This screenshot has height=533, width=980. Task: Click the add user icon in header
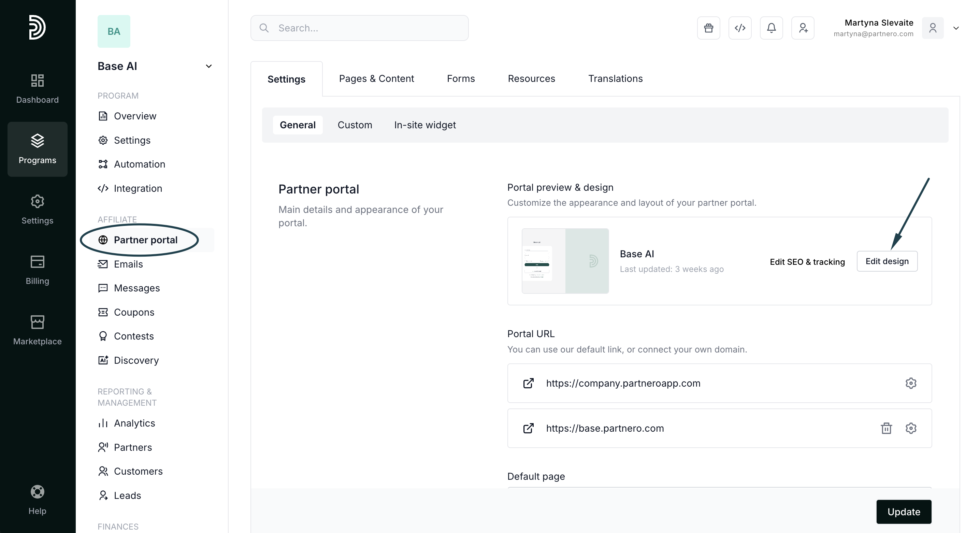click(803, 28)
